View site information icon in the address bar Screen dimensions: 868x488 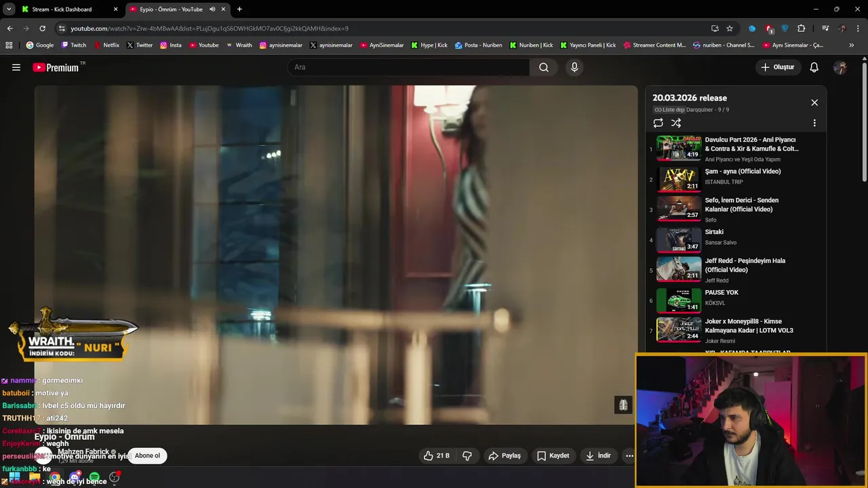coord(62,28)
